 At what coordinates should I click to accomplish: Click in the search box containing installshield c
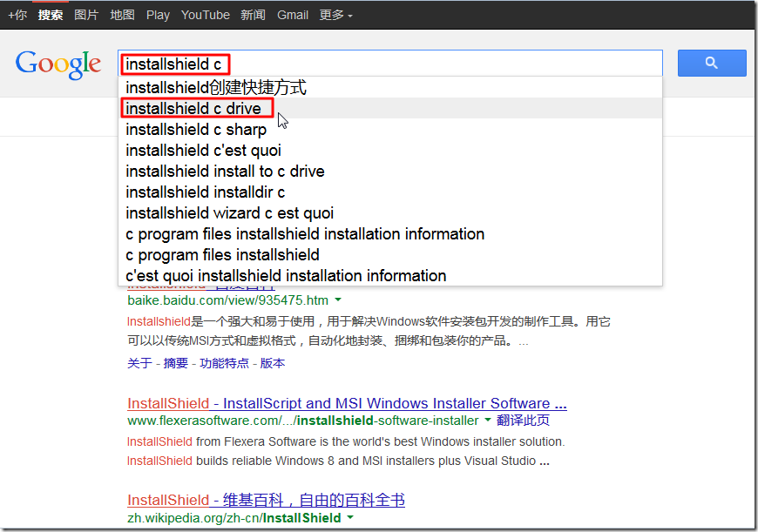[x=390, y=64]
